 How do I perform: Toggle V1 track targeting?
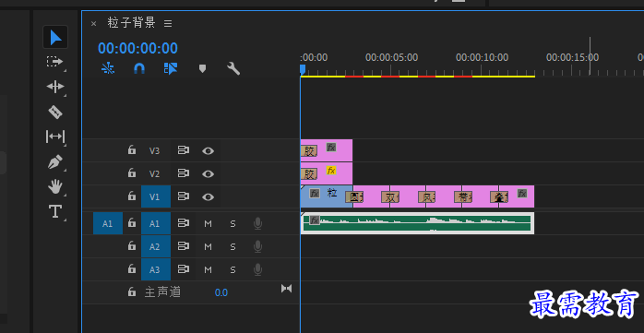[156, 196]
